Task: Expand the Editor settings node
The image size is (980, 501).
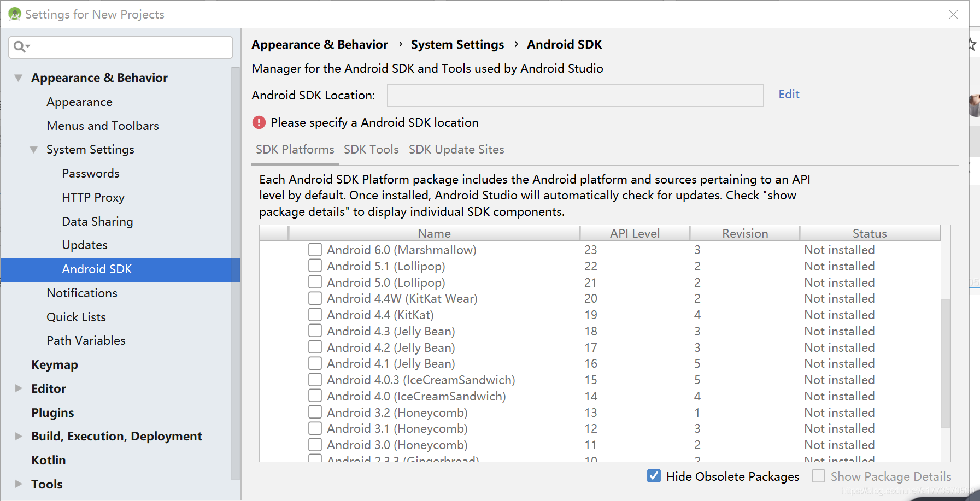Action: coord(18,388)
